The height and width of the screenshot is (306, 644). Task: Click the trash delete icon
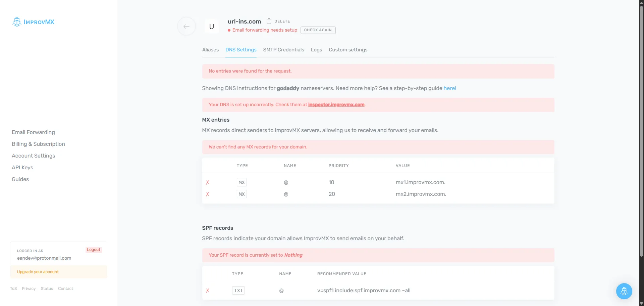click(269, 21)
